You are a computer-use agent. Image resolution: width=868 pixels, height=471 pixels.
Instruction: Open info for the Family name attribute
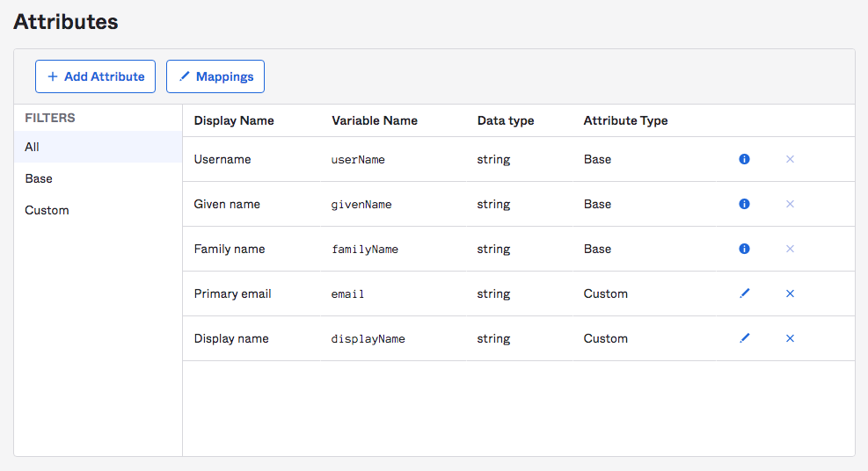[744, 249]
